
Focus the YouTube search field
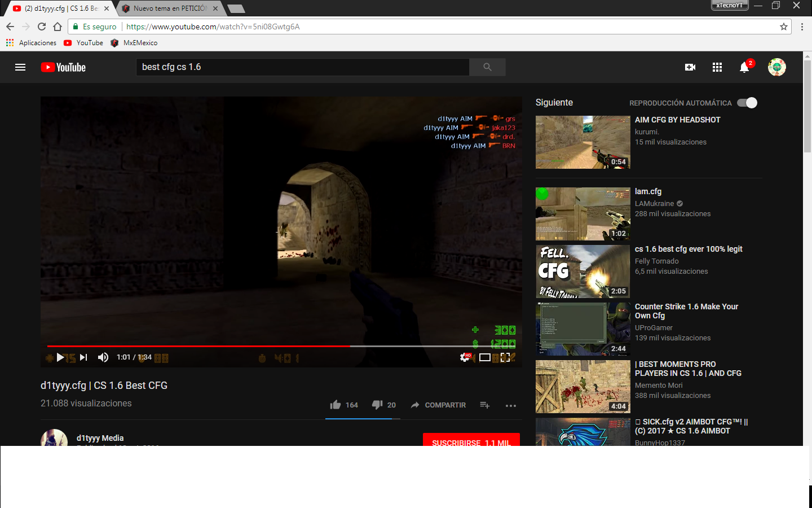(303, 67)
